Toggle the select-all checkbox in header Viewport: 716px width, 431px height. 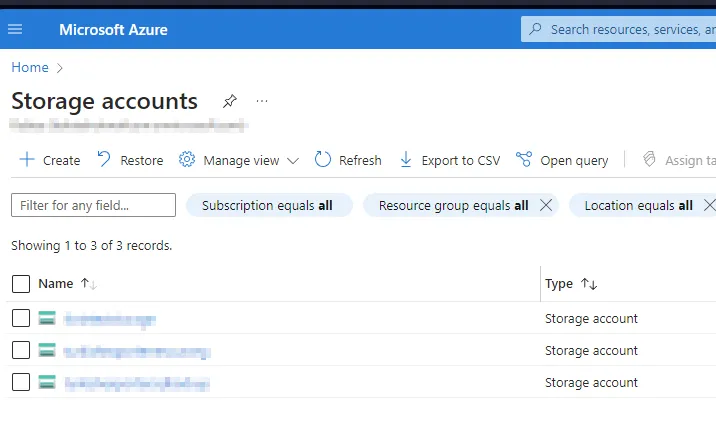tap(21, 284)
